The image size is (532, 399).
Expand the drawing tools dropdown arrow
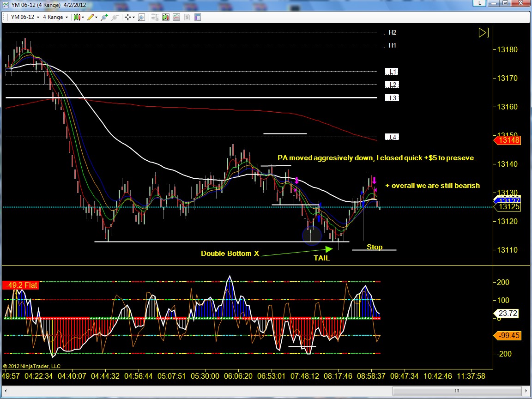[97, 17]
